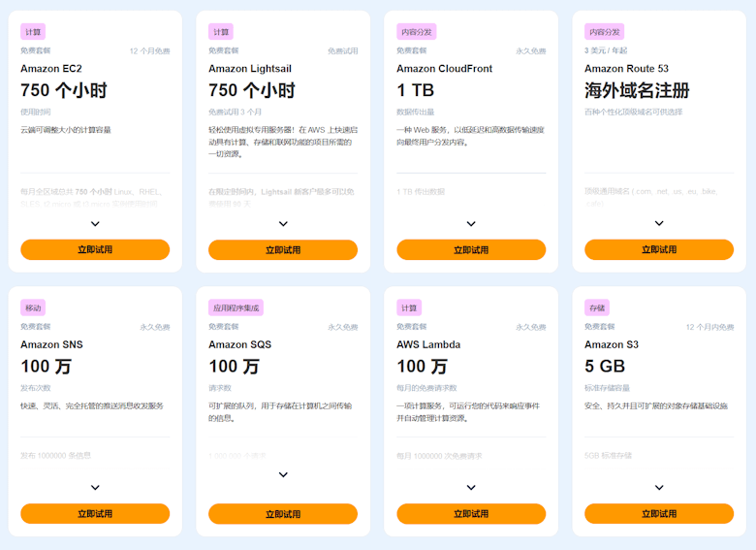Image resolution: width=756 pixels, height=550 pixels.
Task: Expand the Amazon S3 card details chevron
Action: click(x=659, y=488)
